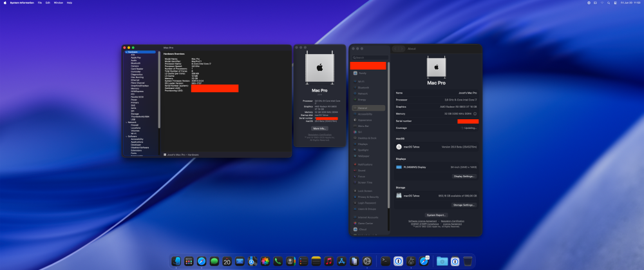Open Trash in the Dock
This screenshot has width=644, height=270.
click(x=468, y=260)
